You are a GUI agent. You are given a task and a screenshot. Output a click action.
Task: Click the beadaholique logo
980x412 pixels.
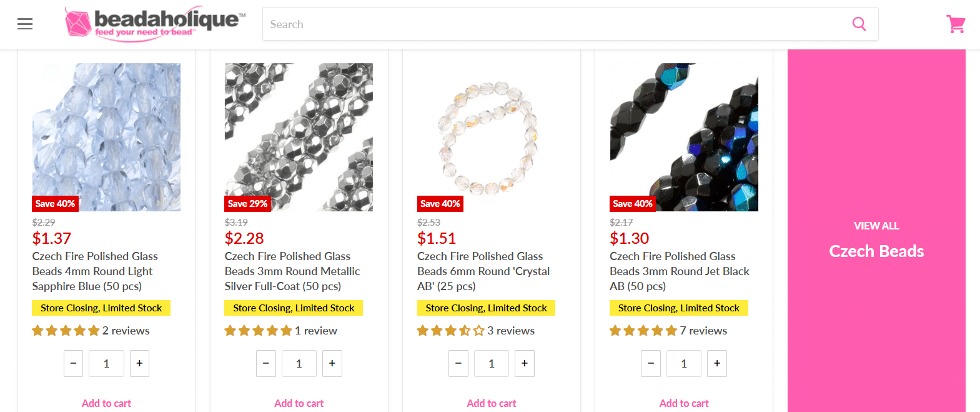[153, 24]
